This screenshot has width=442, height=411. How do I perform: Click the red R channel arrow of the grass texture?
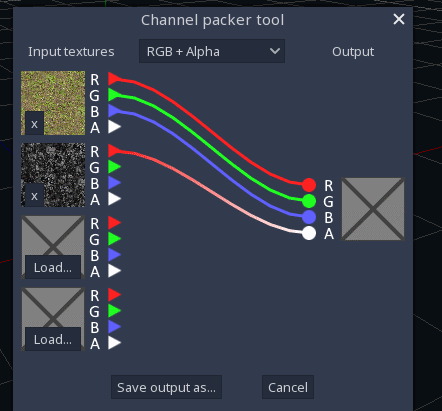(x=114, y=79)
